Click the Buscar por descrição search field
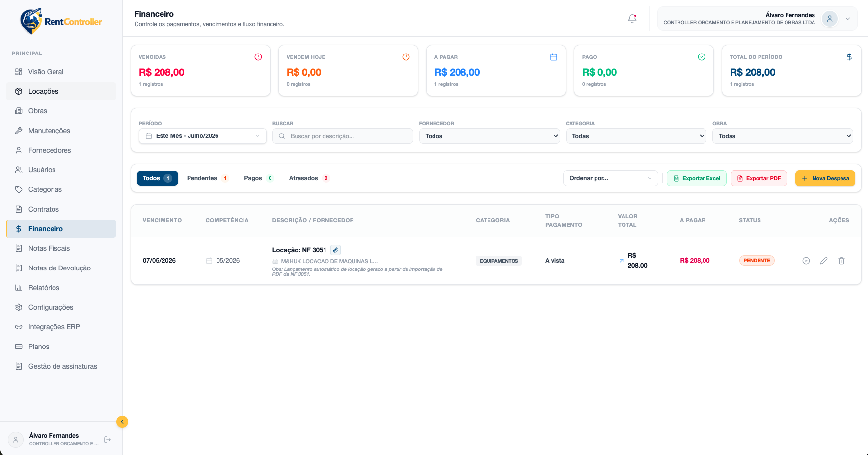 (343, 136)
